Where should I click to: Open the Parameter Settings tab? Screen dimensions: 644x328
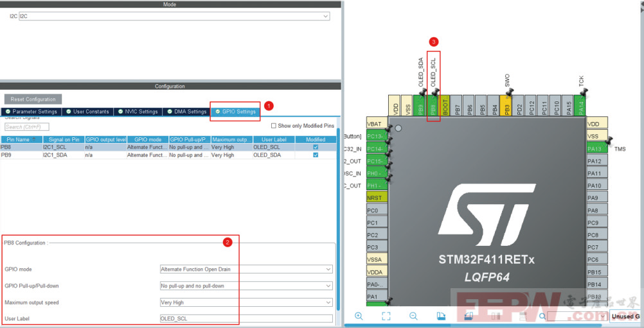coord(31,112)
